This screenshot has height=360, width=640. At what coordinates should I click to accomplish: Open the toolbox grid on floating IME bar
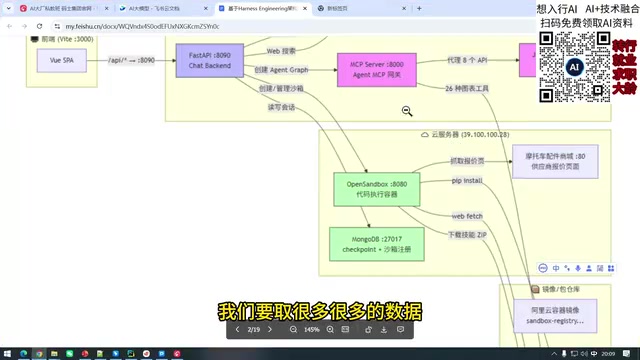click(611, 268)
